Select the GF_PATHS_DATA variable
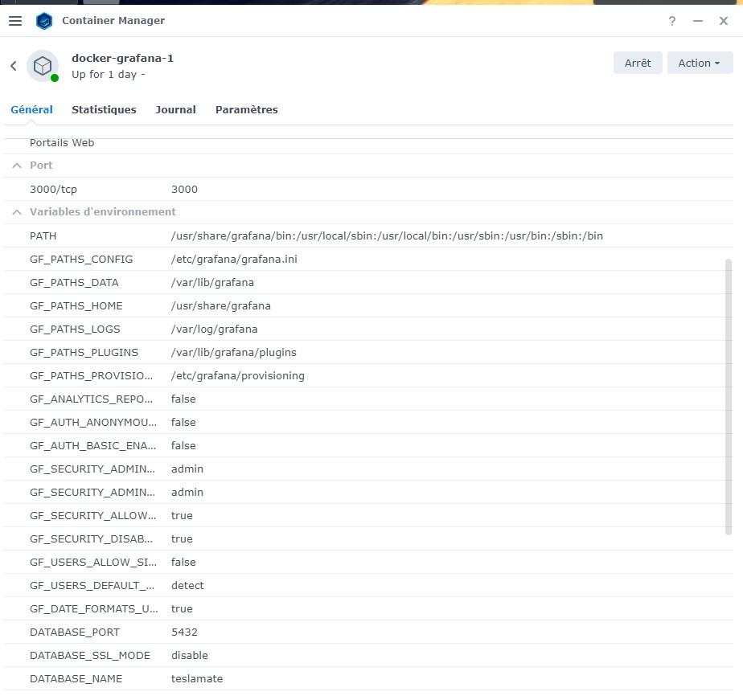This screenshot has height=700, width=743. tap(74, 283)
